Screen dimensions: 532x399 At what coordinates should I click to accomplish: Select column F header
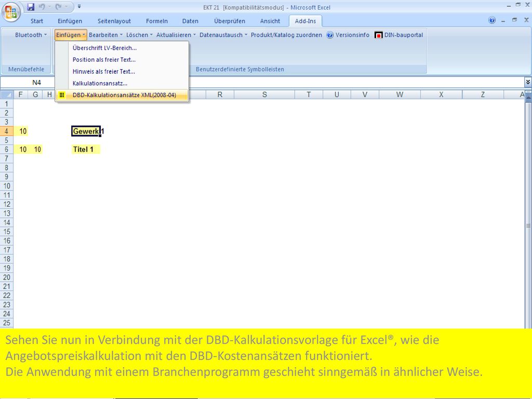coord(20,95)
